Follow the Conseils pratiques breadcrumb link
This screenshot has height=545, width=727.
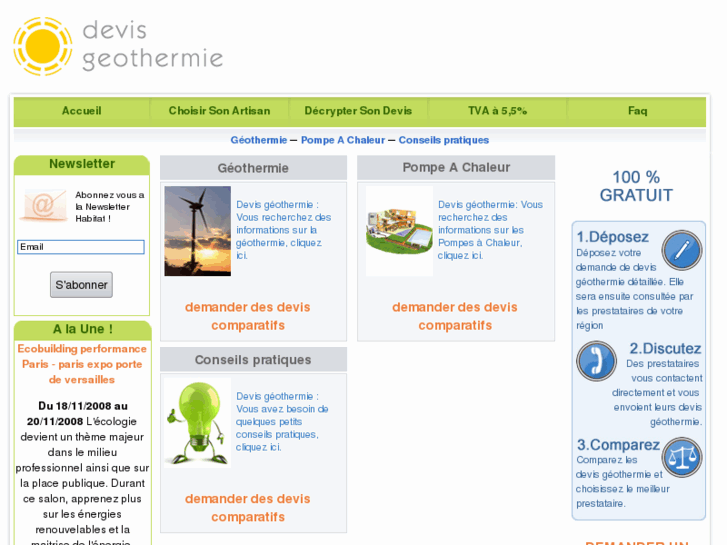[444, 140]
